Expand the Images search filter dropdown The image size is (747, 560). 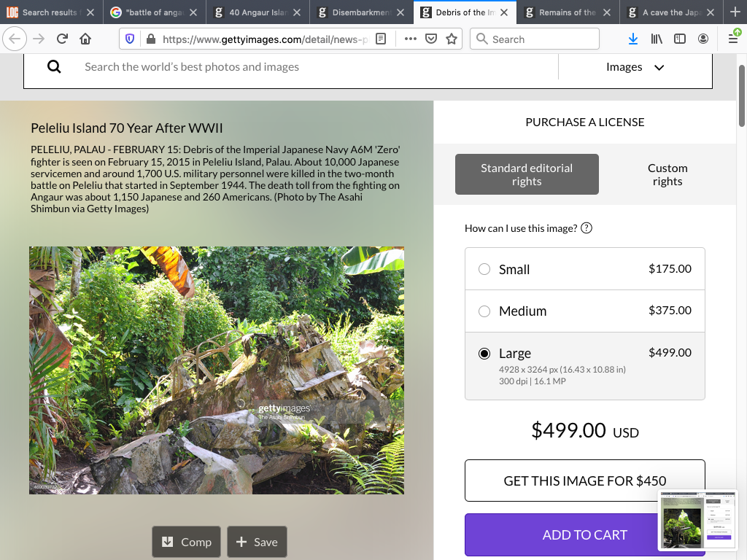coord(635,67)
